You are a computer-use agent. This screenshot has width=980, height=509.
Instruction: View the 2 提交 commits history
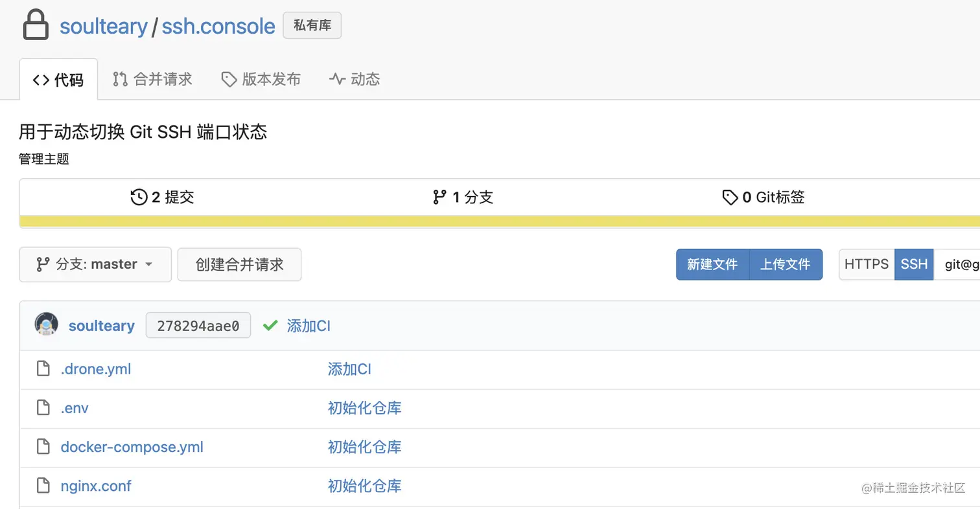tap(163, 197)
